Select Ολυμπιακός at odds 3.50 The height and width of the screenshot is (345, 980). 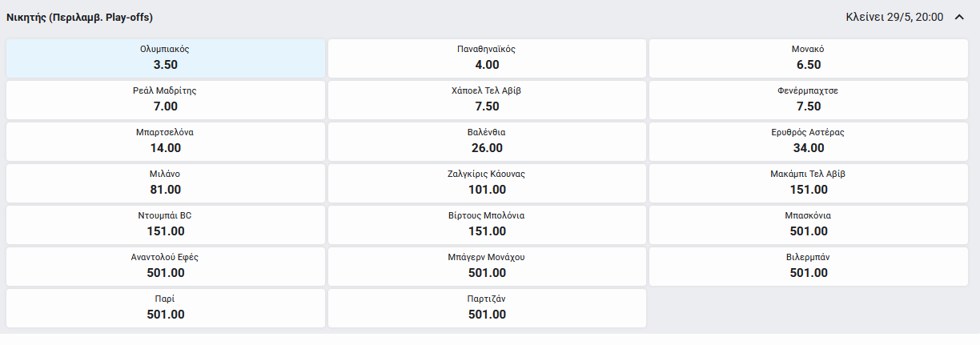point(166,58)
